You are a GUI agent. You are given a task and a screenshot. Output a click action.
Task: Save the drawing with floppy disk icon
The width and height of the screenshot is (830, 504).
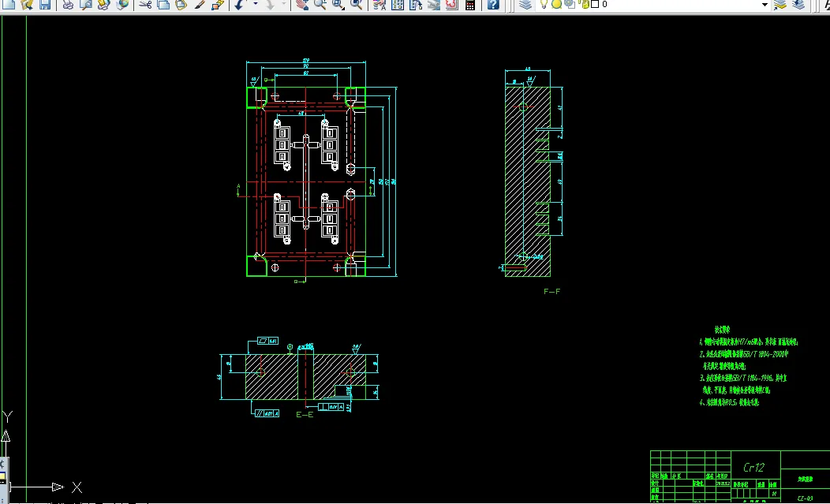45,5
